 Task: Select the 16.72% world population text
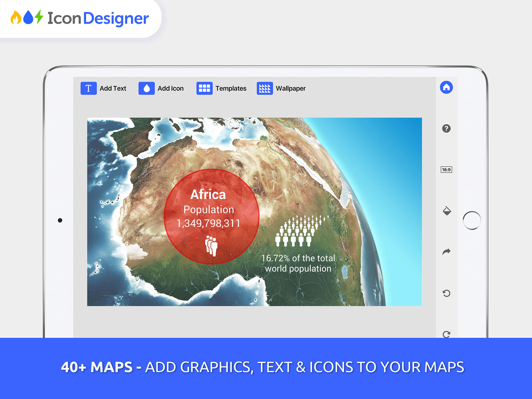(298, 263)
